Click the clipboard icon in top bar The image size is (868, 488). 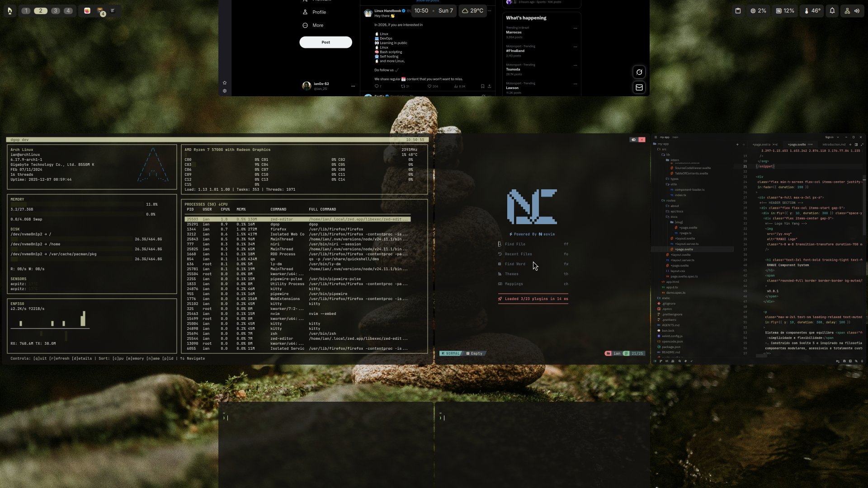pos(738,11)
